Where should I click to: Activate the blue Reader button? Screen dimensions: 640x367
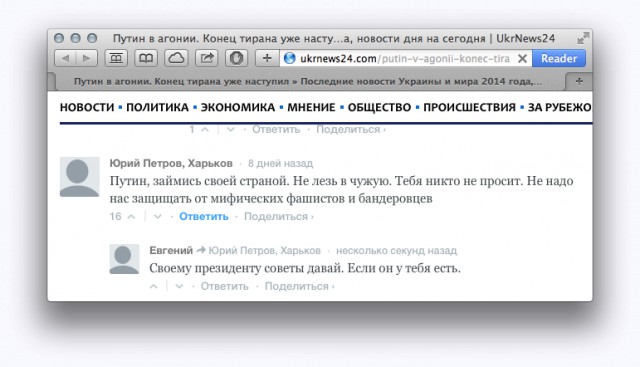(559, 58)
